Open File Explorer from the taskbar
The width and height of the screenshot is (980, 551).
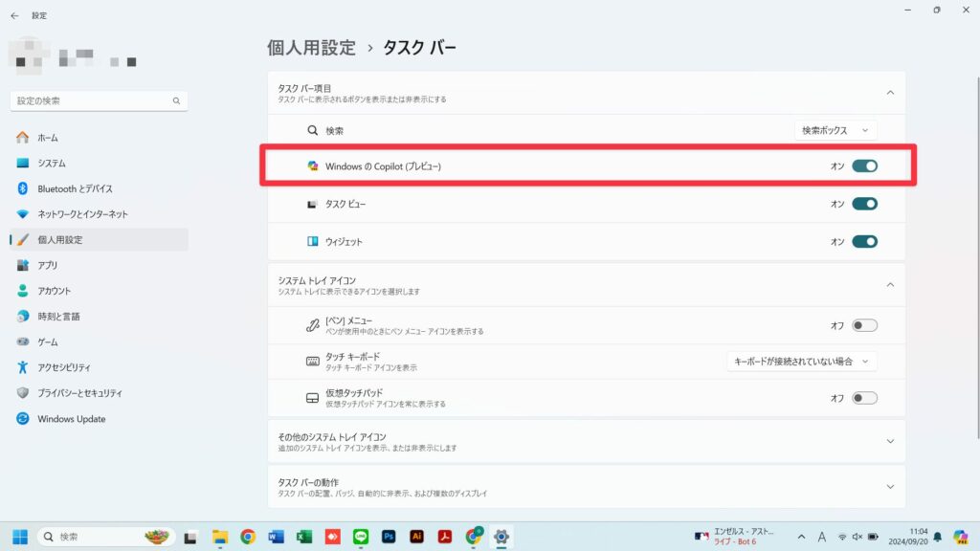[218, 538]
